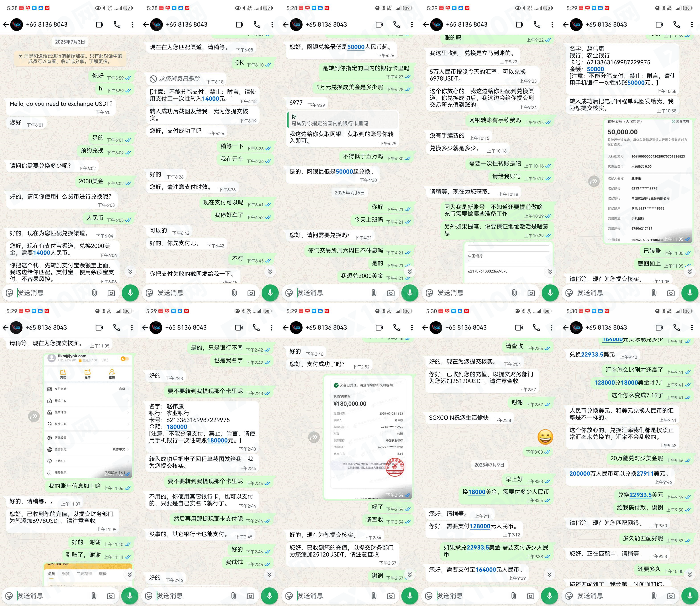Forward the ¥180,000.00 receipt image
The image size is (700, 606).
tap(314, 437)
